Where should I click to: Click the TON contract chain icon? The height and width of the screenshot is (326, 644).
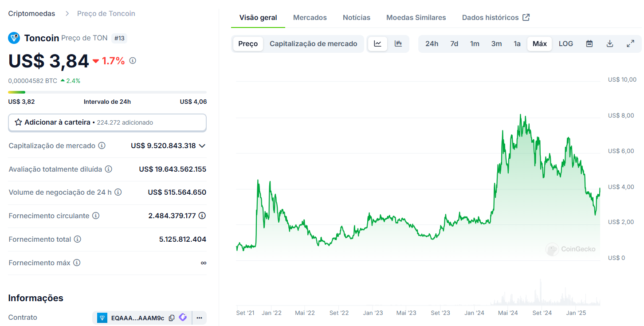(102, 318)
